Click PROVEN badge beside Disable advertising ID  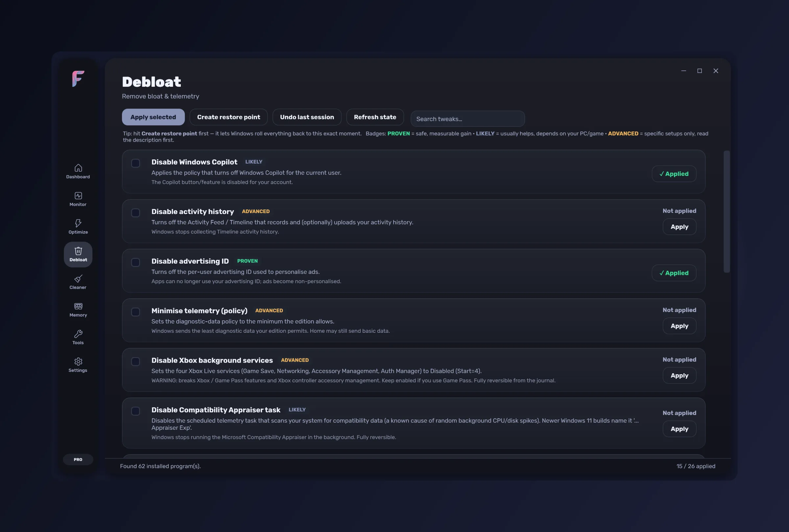click(247, 261)
